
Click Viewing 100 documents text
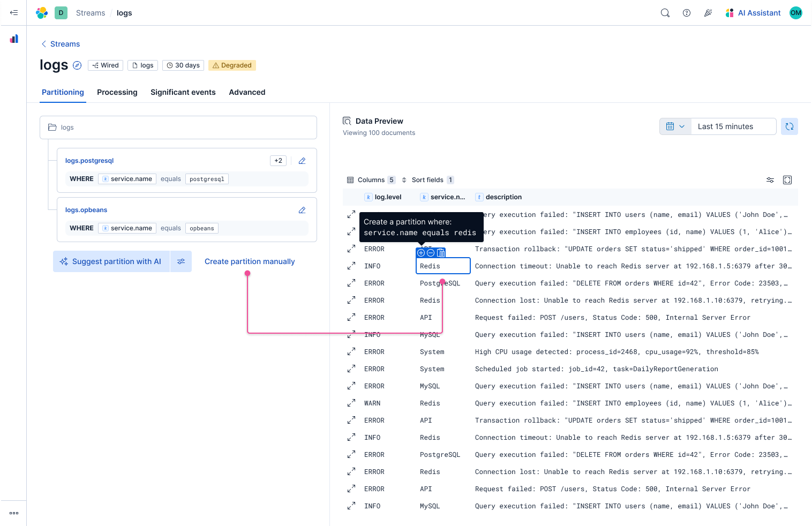coord(379,133)
